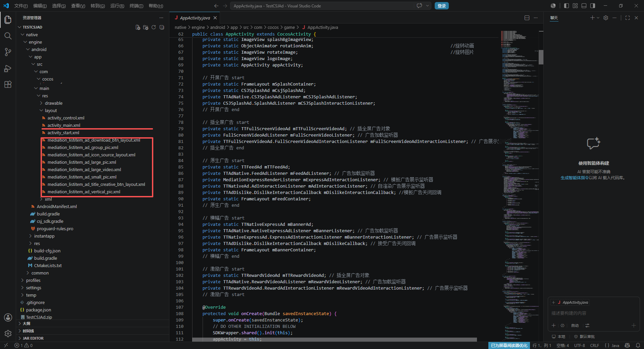
Task: Click the 自动 model picker button
Action: 575,326
